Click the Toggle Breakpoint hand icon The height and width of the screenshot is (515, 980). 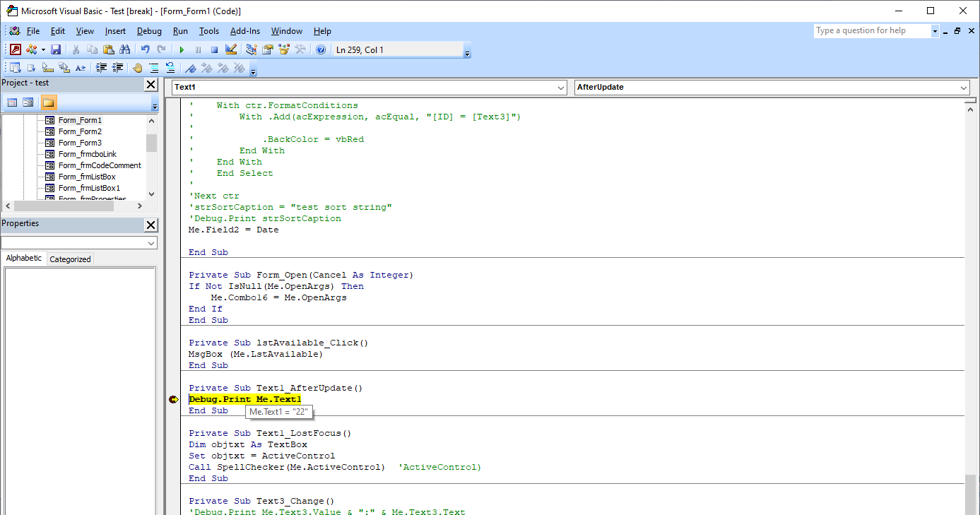point(137,68)
